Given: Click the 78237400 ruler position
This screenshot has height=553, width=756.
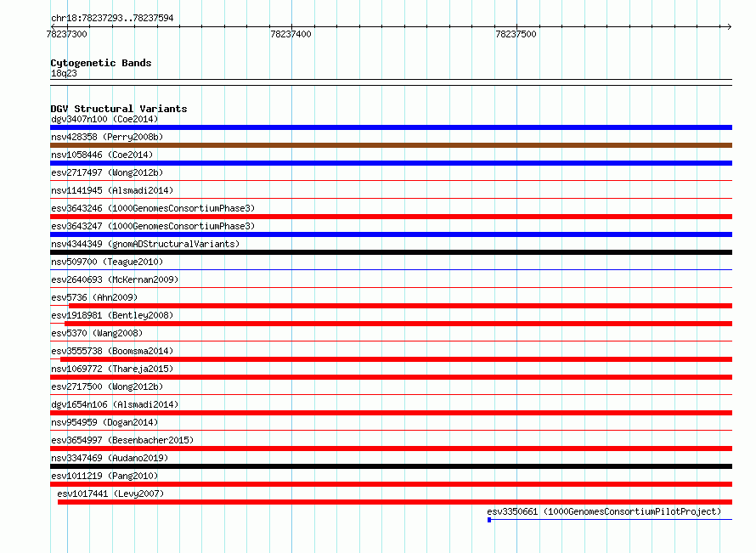Looking at the screenshot, I should (291, 34).
